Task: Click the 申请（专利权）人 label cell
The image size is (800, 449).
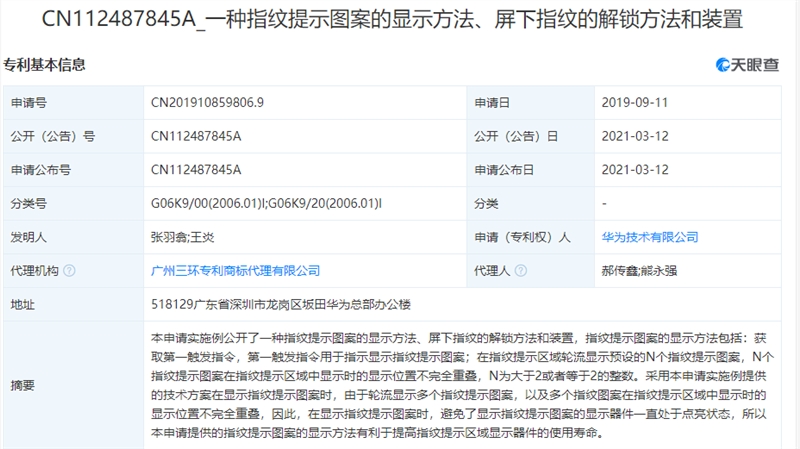Action: pos(531,237)
